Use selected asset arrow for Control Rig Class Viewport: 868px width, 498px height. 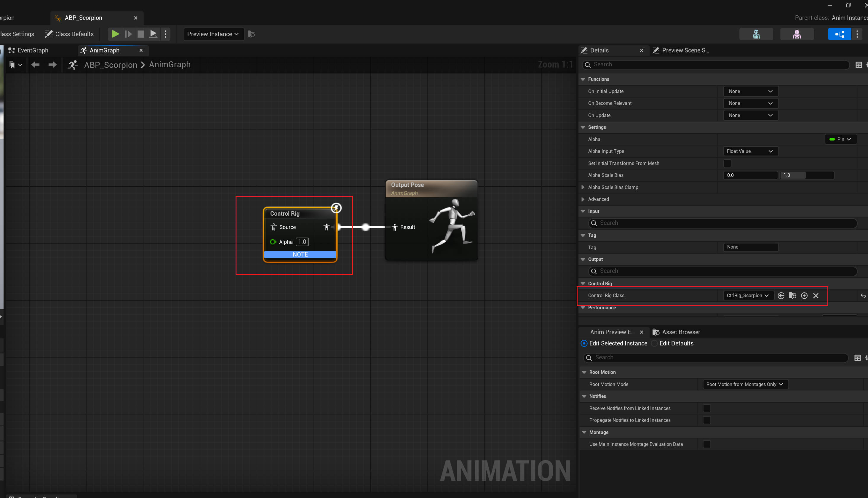pos(781,296)
